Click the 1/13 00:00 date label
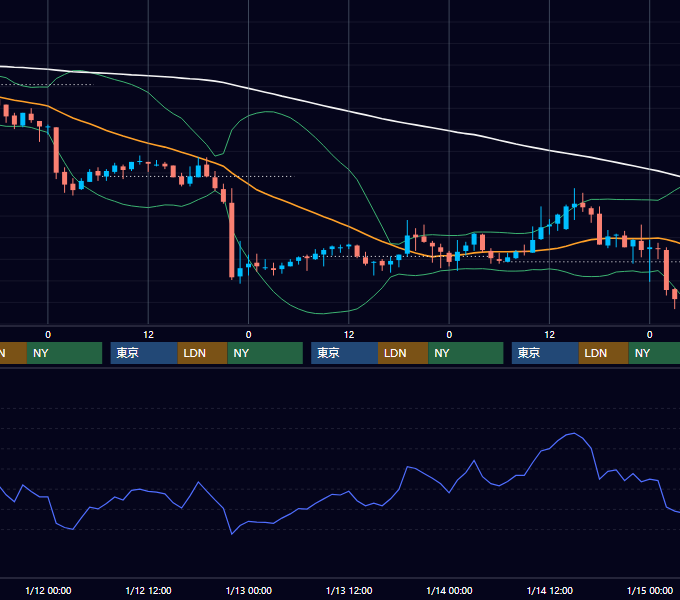 click(248, 590)
